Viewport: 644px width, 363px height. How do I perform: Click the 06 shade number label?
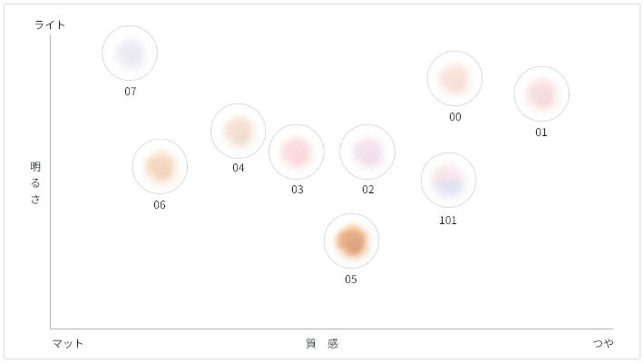point(160,205)
